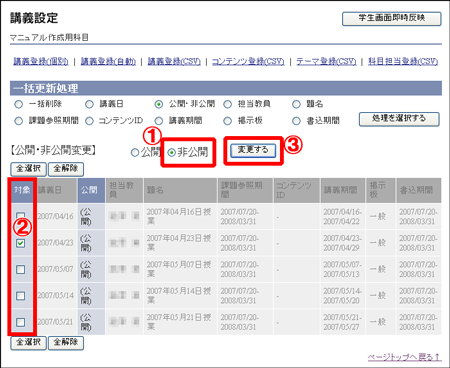Open the 科目担当登録(CSV) link
The width and height of the screenshot is (450, 368).
tap(403, 61)
